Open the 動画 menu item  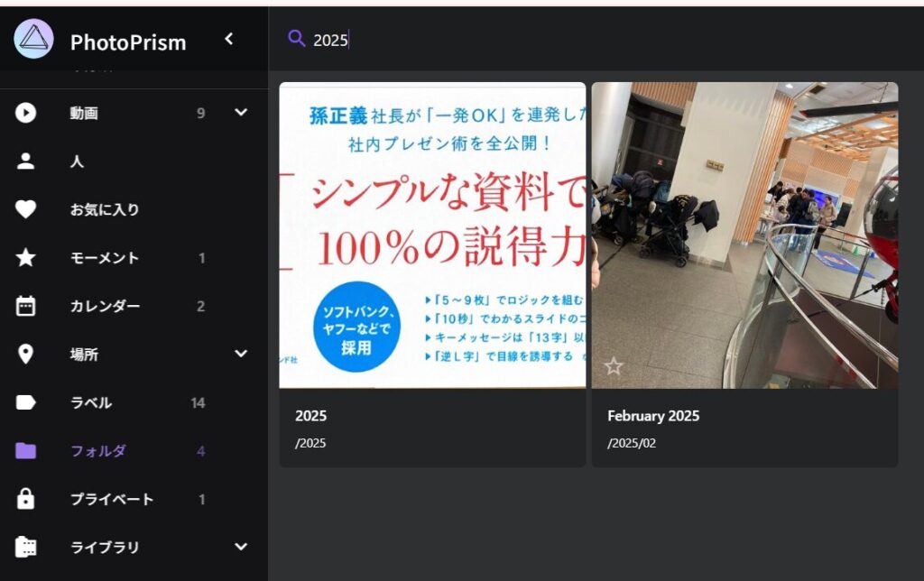pos(134,113)
